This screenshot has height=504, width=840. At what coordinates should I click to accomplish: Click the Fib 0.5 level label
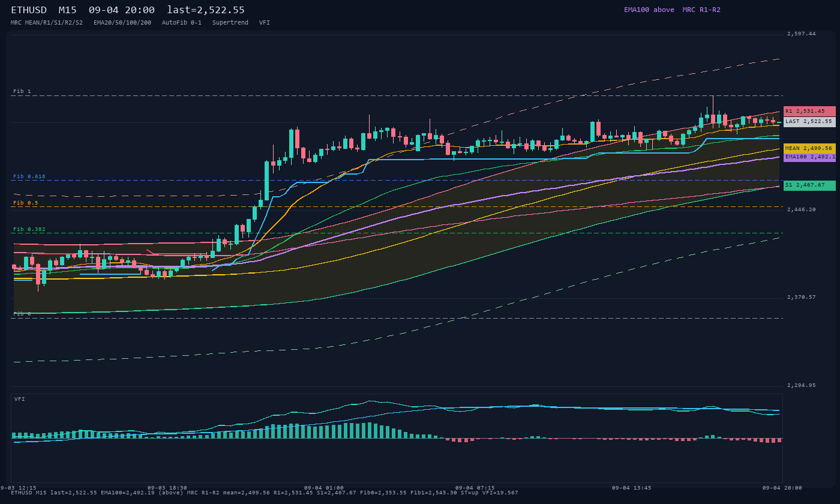click(x=26, y=203)
